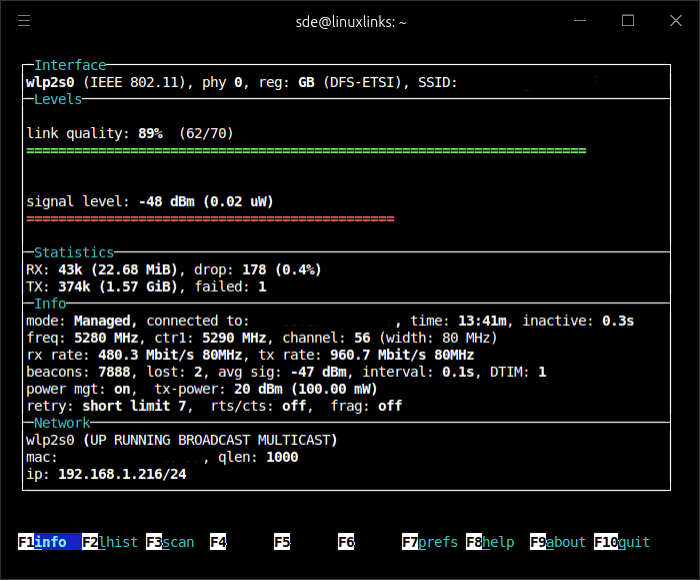Show F8 help screen
700x580 pixels.
coord(490,542)
